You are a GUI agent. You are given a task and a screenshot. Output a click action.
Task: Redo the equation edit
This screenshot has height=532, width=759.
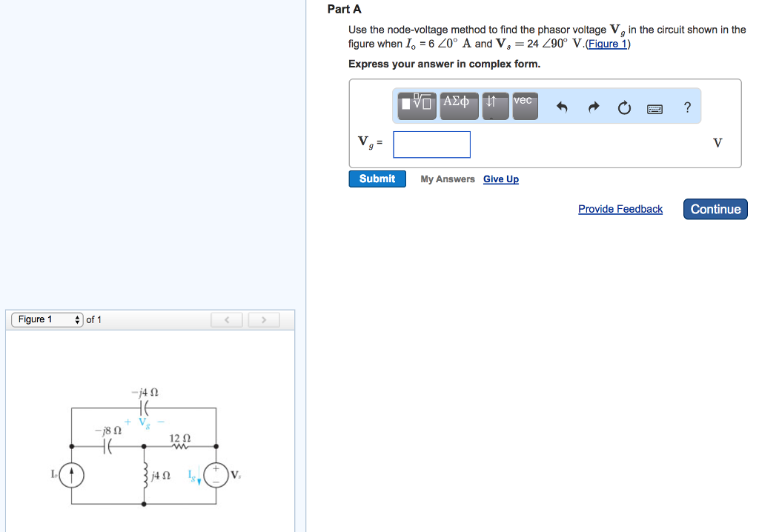point(593,107)
